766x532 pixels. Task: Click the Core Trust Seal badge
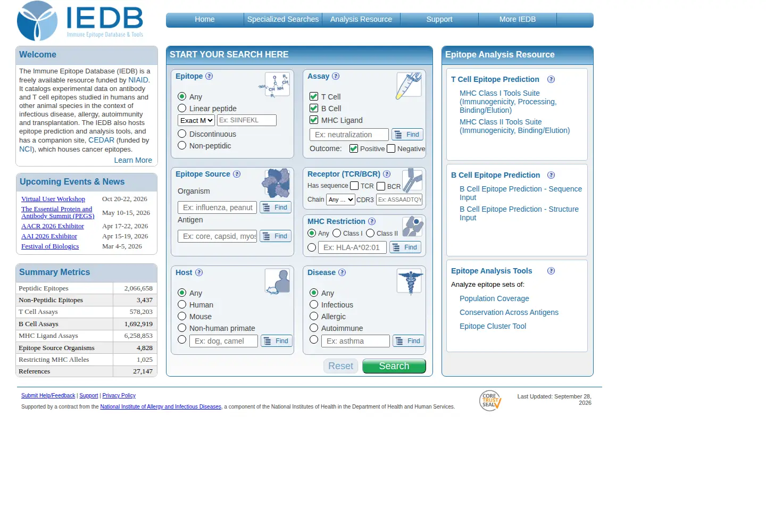pos(490,401)
